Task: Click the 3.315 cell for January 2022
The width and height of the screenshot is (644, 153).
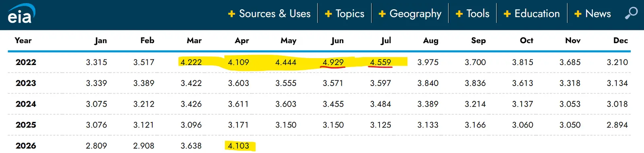Action: pos(96,62)
